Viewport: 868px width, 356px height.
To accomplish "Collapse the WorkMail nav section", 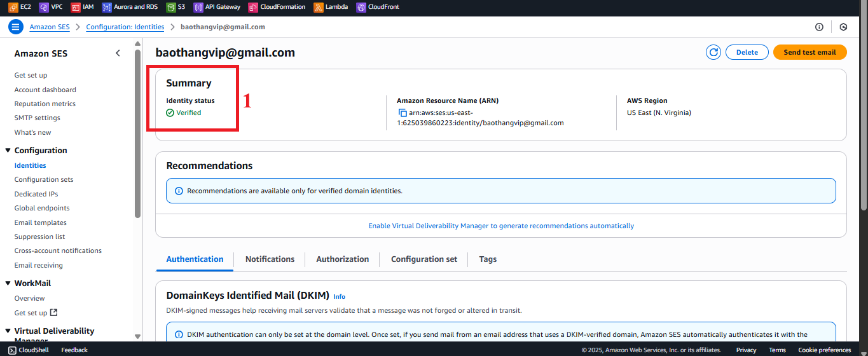I will pyautogui.click(x=8, y=284).
